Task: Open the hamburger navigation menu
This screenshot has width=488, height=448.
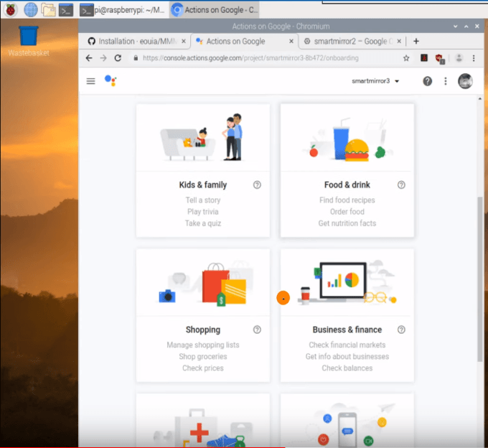Action: click(90, 81)
